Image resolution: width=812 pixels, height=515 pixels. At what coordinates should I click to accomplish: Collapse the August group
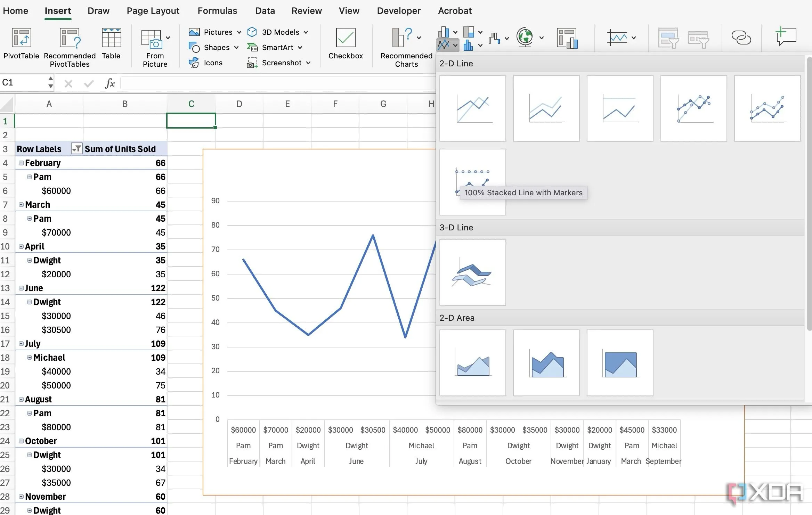click(x=21, y=399)
